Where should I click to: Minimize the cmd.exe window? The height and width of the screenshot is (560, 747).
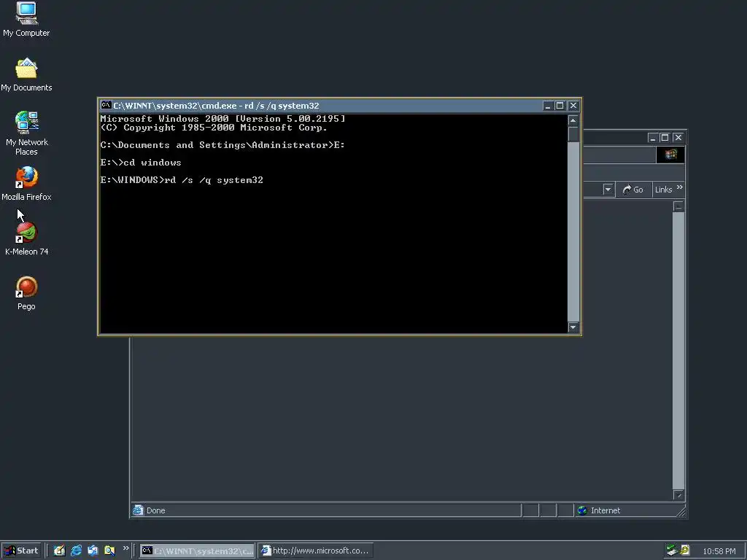click(x=547, y=106)
